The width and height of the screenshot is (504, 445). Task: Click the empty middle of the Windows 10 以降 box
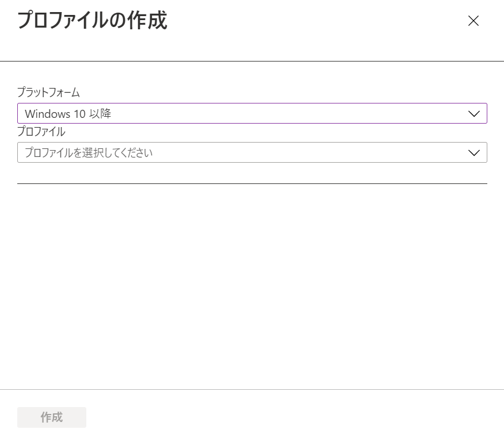pyautogui.click(x=289, y=113)
